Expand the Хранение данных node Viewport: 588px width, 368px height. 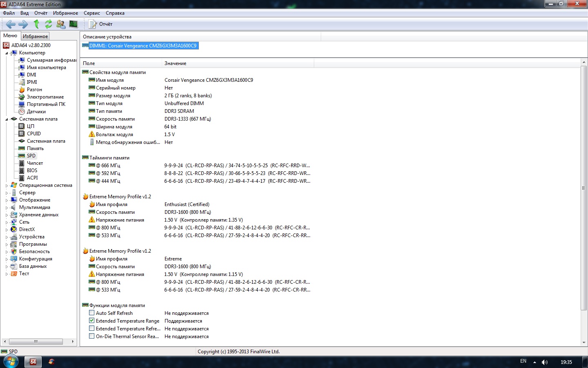click(x=7, y=215)
